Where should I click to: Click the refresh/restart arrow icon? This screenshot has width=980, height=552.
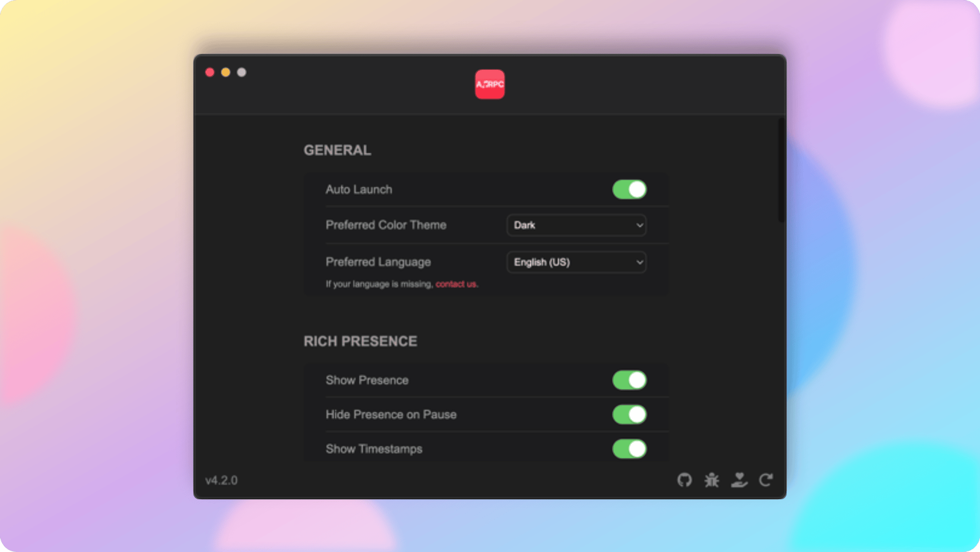(x=766, y=480)
